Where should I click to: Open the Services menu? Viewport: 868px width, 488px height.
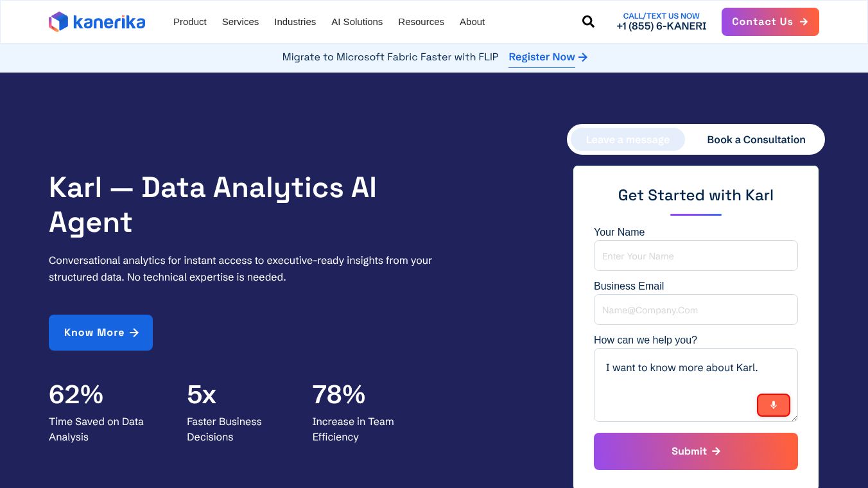click(x=240, y=22)
